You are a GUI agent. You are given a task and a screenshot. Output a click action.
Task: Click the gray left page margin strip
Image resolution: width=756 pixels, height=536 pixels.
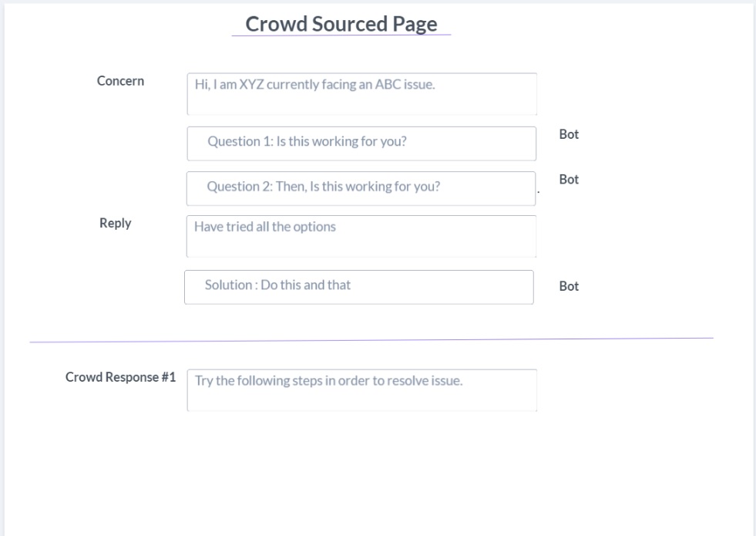pos(2,268)
